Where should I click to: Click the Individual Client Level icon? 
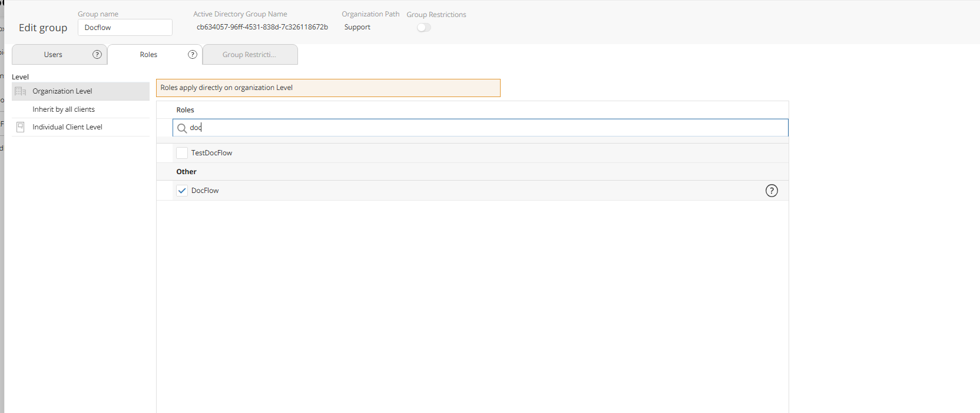pyautogui.click(x=21, y=127)
